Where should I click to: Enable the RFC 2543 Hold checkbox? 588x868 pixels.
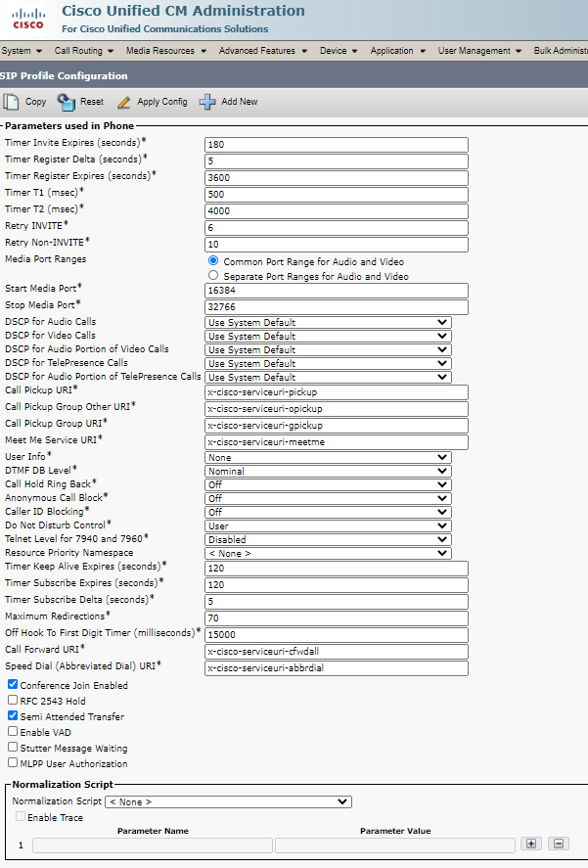pos(13,701)
